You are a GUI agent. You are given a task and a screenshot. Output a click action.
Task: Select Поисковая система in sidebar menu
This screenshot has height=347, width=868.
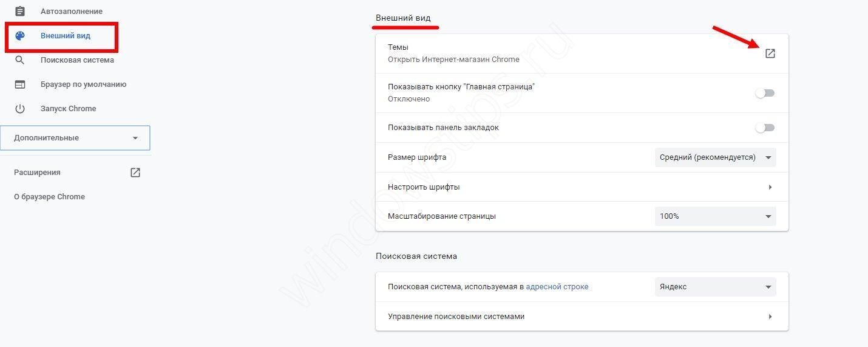coord(77,60)
